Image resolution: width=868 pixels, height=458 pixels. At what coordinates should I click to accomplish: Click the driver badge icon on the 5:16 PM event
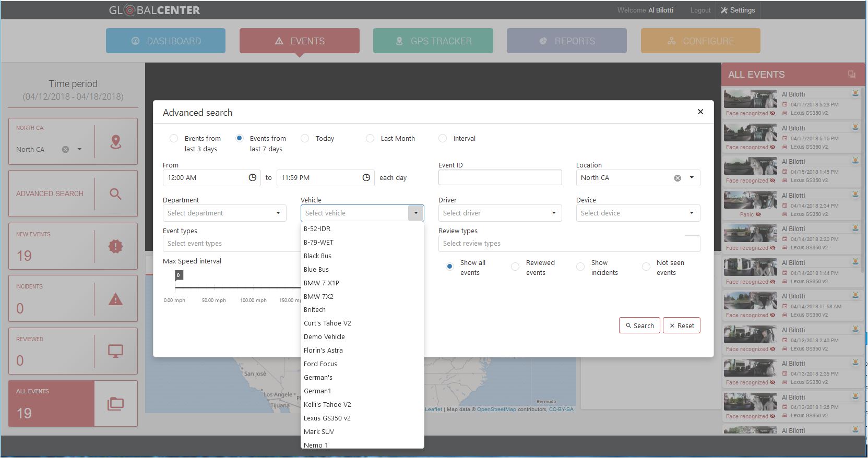coord(855,127)
